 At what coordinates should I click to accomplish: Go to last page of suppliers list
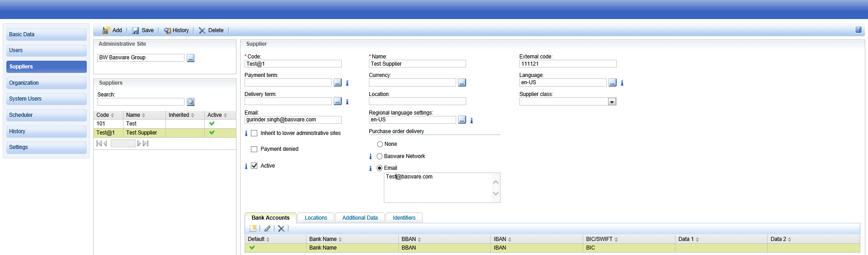[146, 143]
